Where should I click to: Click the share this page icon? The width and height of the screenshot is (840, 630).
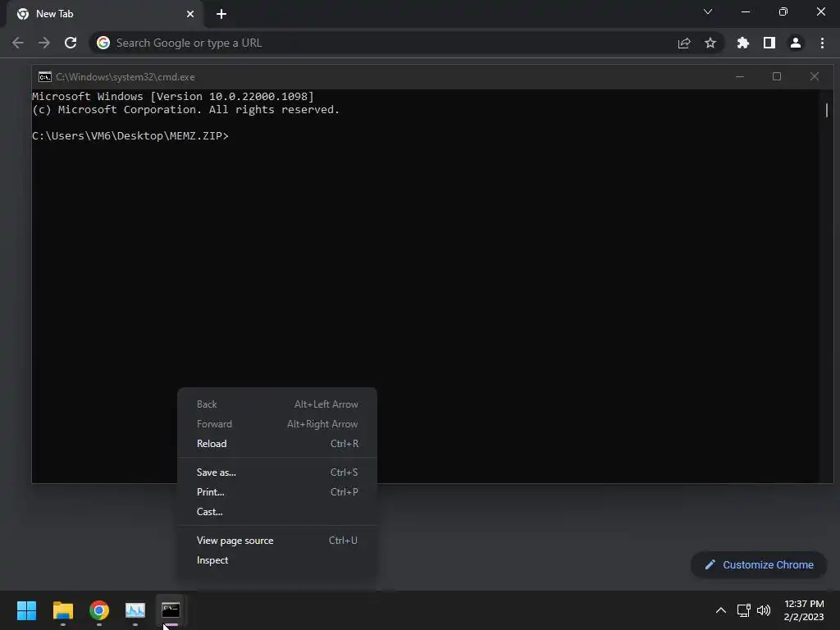[x=684, y=43]
